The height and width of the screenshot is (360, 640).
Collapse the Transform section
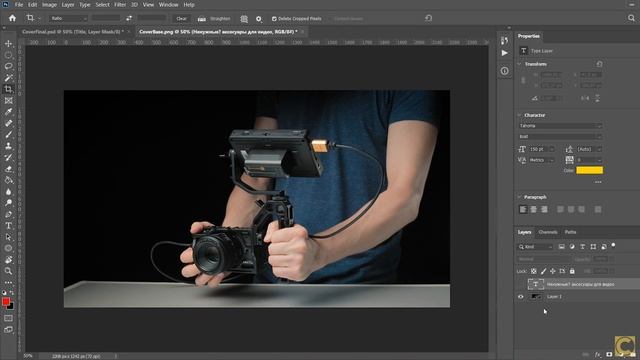pyautogui.click(x=520, y=64)
